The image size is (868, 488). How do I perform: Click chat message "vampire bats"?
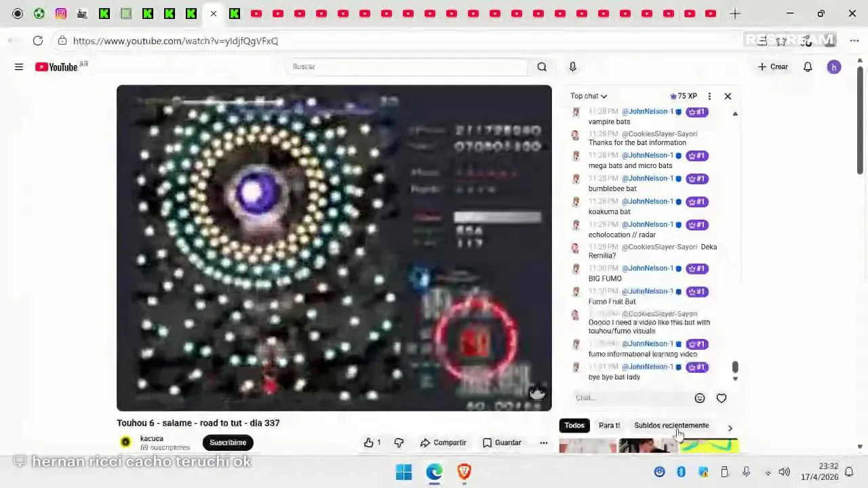[609, 122]
